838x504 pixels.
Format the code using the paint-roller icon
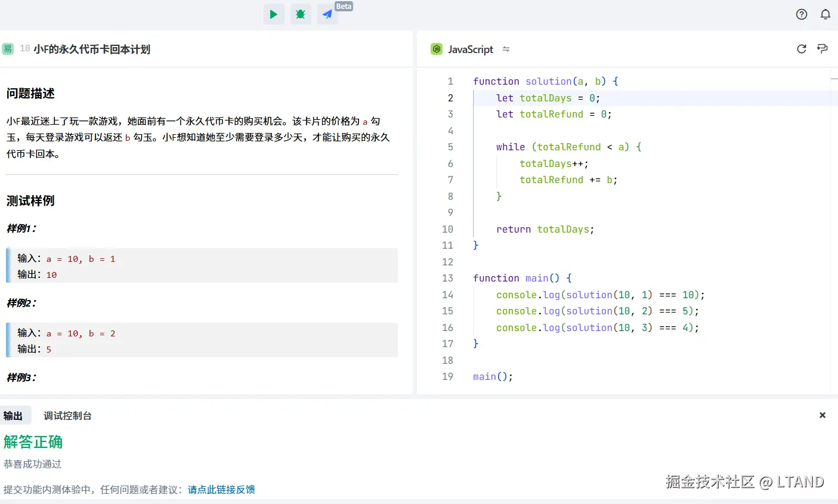pyautogui.click(x=822, y=49)
